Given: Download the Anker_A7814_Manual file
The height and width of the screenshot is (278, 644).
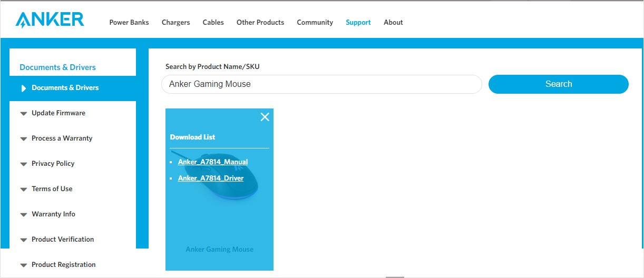Looking at the screenshot, I should tap(213, 162).
